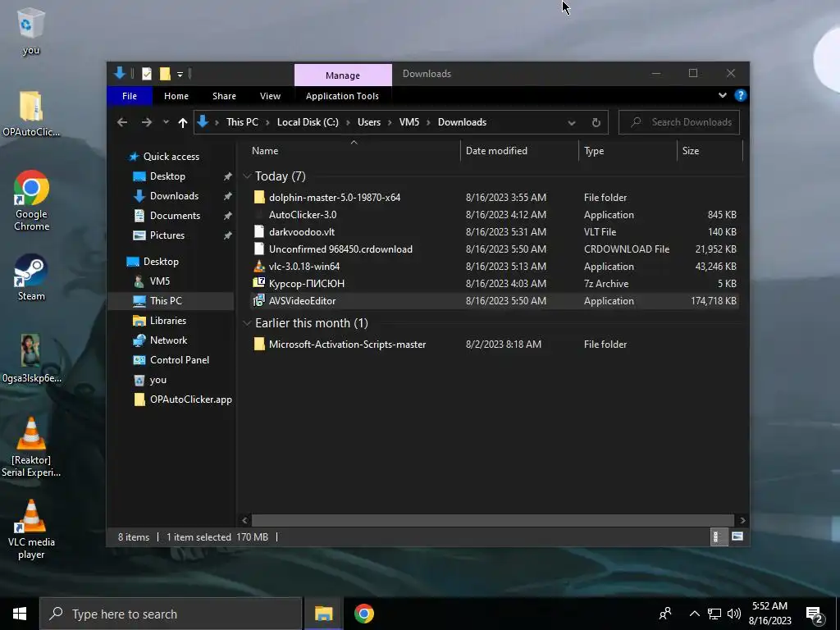This screenshot has height=630, width=840.
Task: Refresh the Downloads folder view
Action: [596, 123]
